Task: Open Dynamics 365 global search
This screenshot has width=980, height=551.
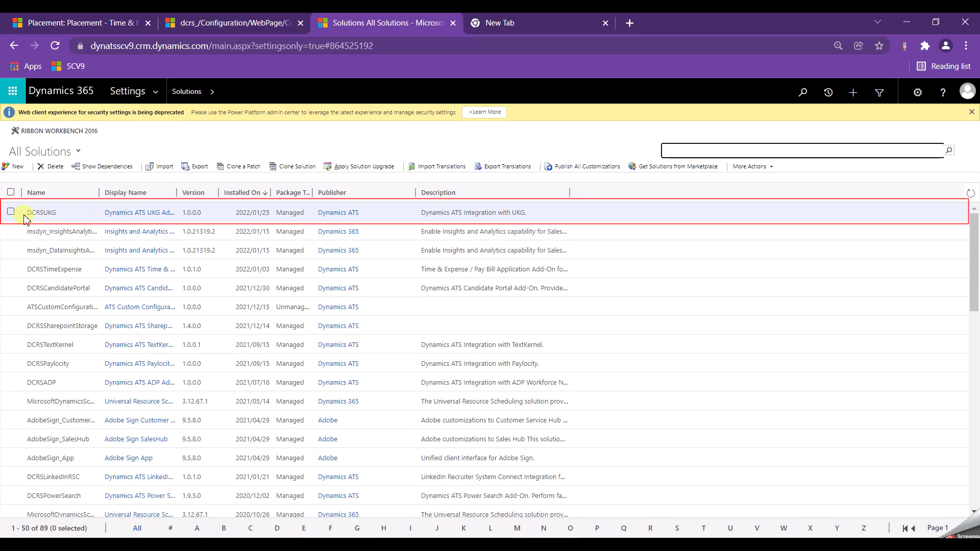Action: coord(803,92)
